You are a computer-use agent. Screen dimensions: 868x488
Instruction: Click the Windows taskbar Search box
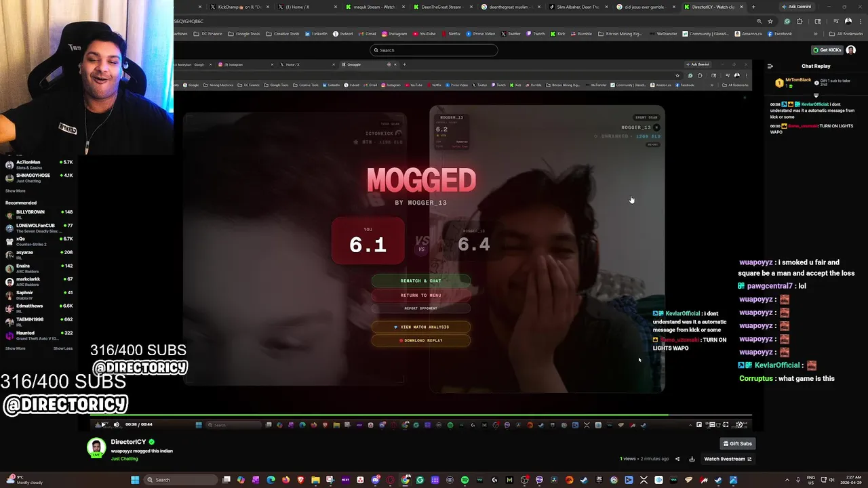point(181,480)
